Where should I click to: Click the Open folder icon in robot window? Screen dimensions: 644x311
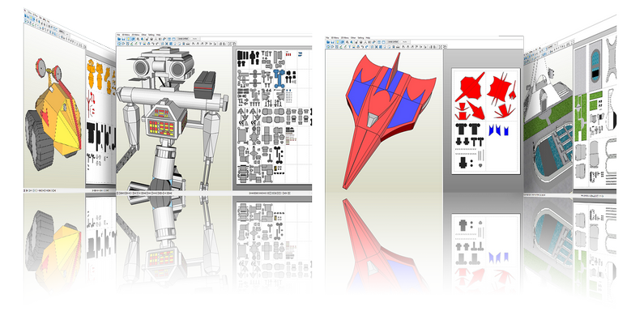(119, 39)
